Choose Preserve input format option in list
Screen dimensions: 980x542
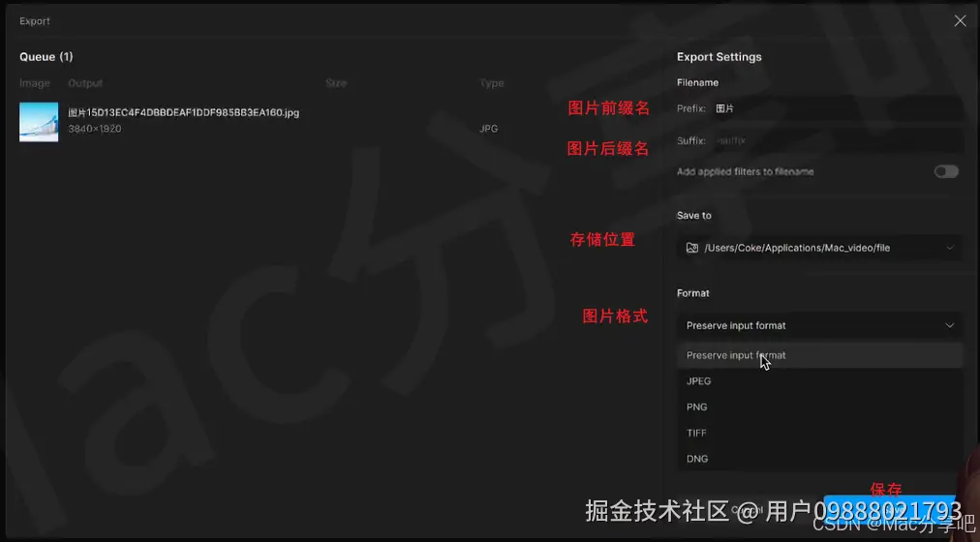(819, 355)
